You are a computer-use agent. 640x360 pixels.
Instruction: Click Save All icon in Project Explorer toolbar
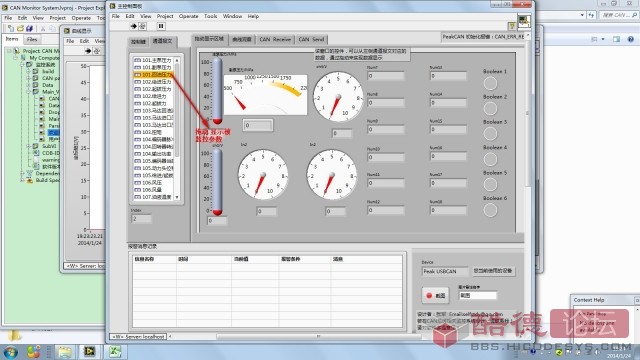(x=29, y=29)
